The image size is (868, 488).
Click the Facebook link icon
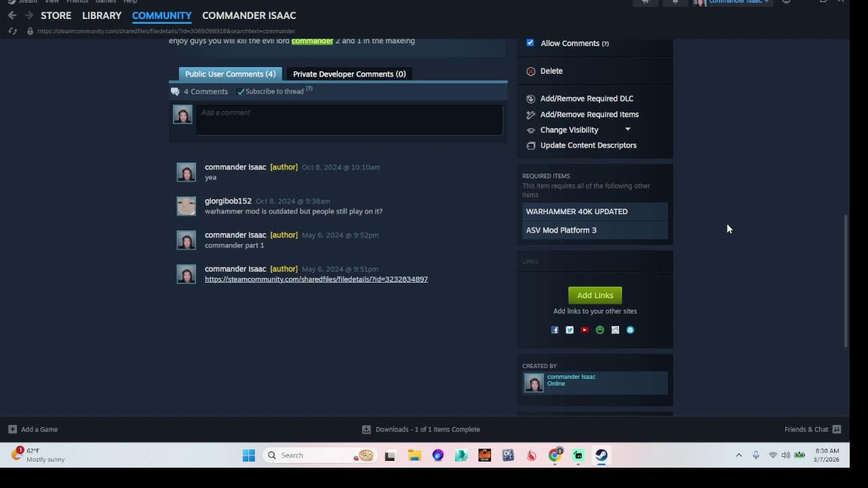(x=555, y=330)
